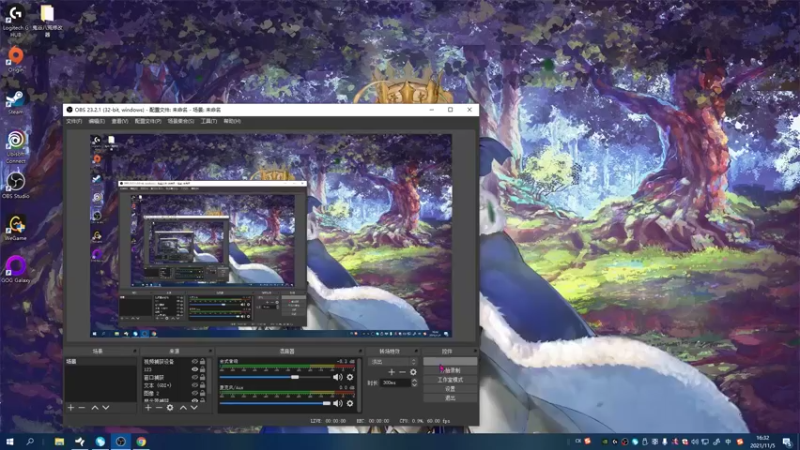Open the notification center icon in the taskbar

coord(788,442)
